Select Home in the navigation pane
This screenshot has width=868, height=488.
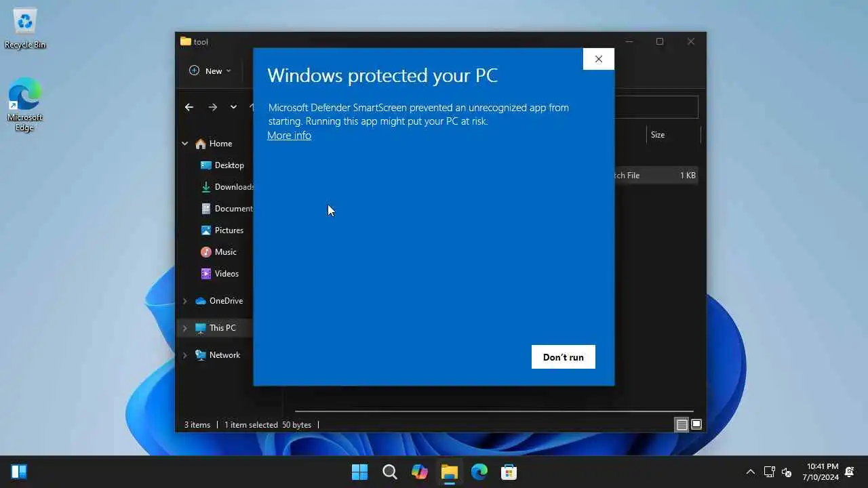point(220,144)
